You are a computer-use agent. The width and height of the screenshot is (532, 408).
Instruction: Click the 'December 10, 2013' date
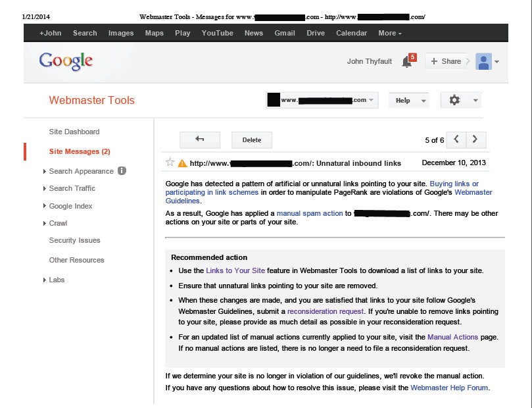[454, 163]
